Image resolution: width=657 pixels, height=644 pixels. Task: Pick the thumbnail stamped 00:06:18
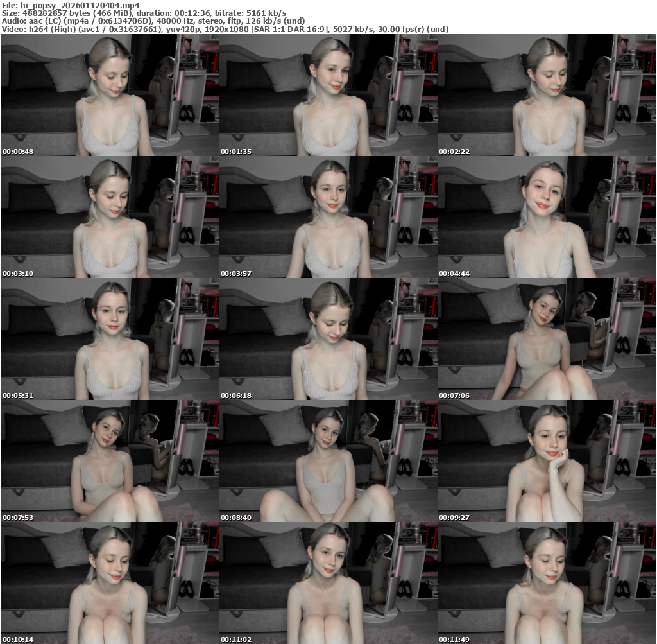(328, 339)
